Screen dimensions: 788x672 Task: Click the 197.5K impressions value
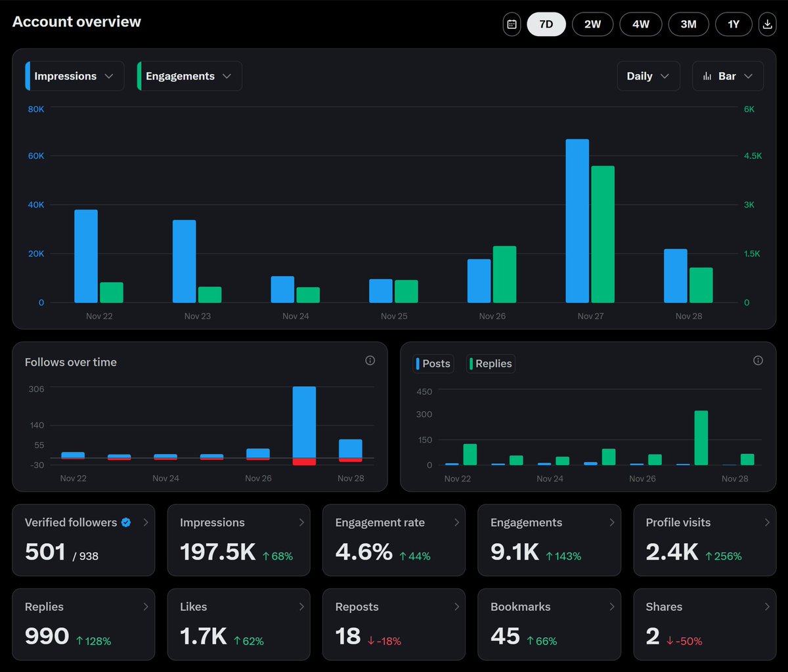(218, 552)
